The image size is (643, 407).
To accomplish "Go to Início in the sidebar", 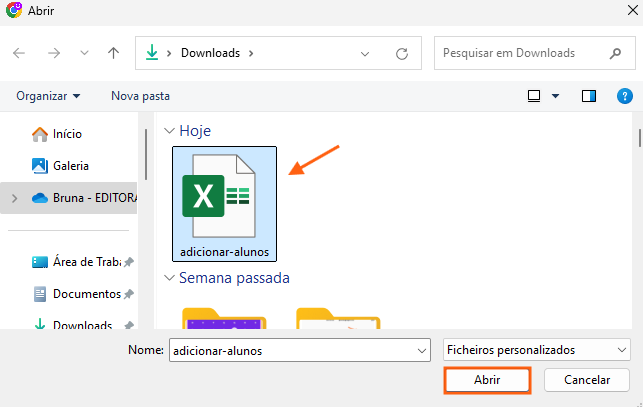I will (67, 134).
